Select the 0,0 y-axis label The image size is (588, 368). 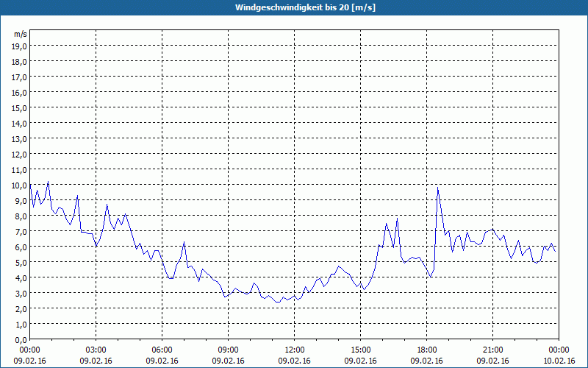pos(21,340)
